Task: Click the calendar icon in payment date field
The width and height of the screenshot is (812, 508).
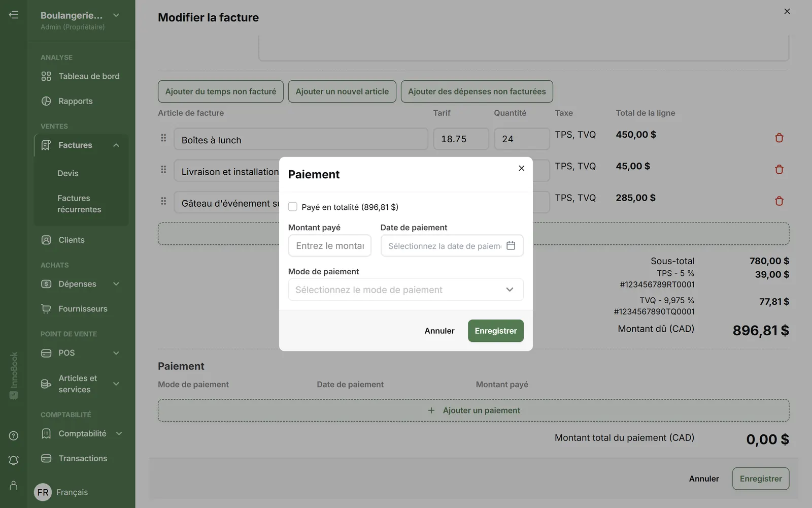Action: coord(511,245)
